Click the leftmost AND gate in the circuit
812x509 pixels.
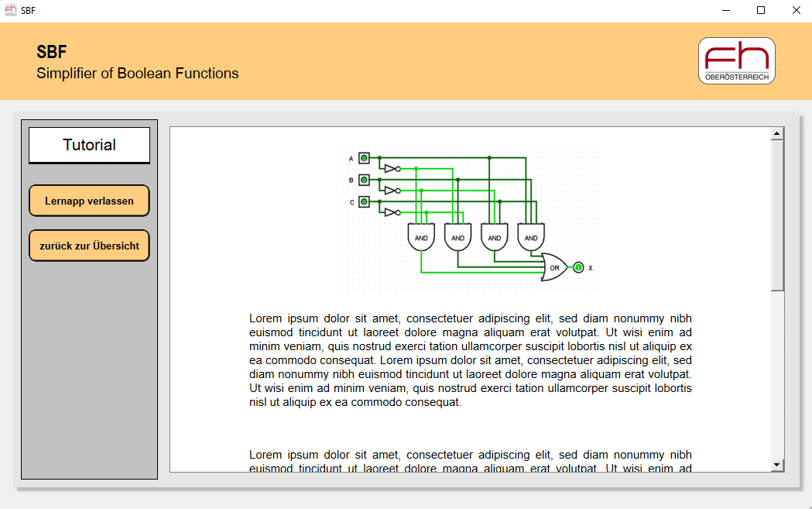click(422, 239)
